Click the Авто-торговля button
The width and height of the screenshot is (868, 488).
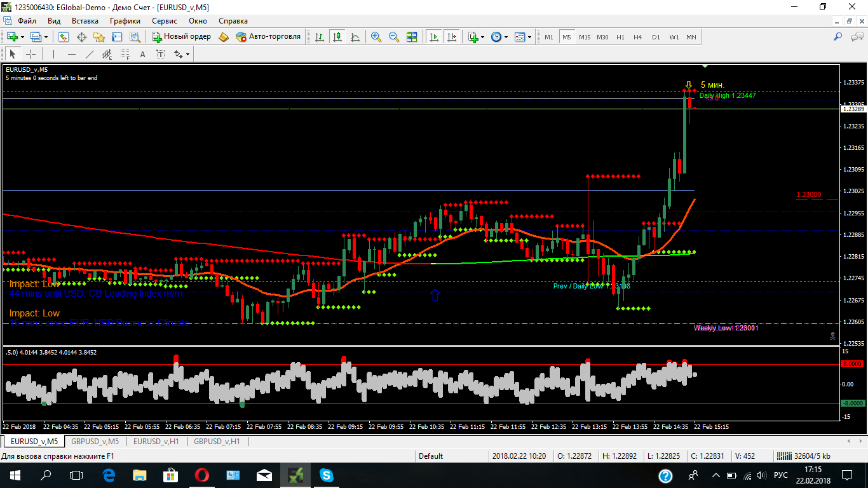268,37
